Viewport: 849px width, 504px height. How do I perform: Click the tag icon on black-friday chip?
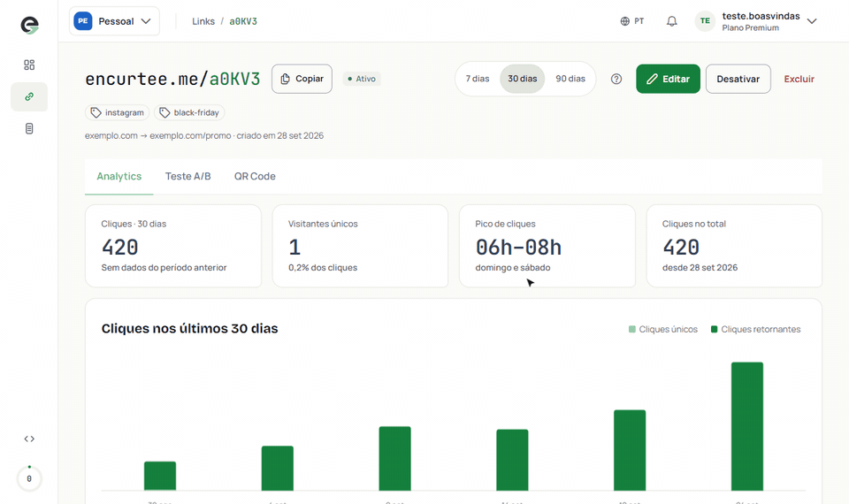(x=164, y=112)
